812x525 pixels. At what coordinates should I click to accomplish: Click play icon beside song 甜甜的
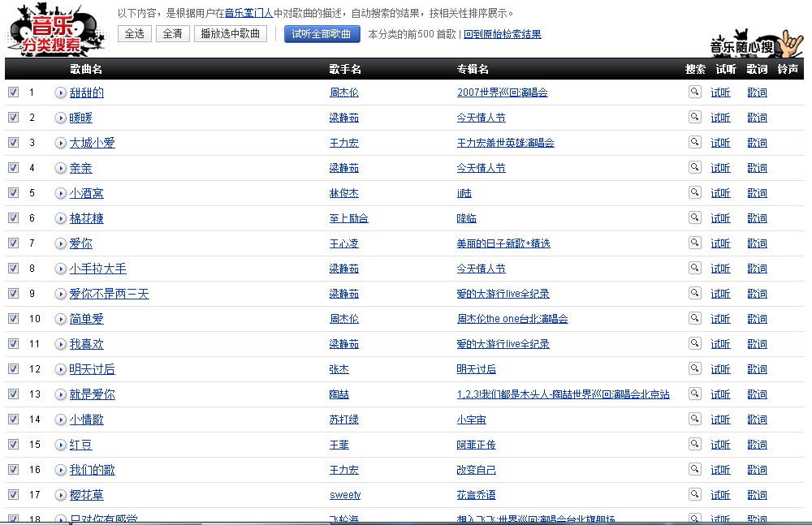tap(61, 93)
